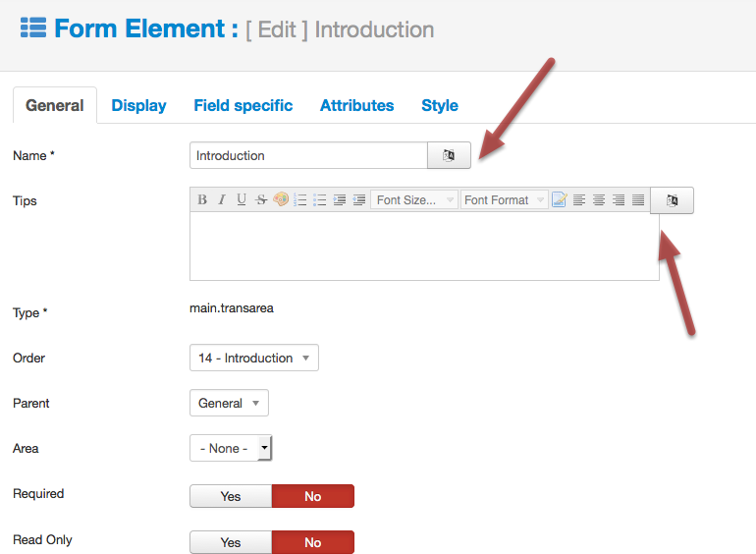This screenshot has height=554, width=756.
Task: Set Read Only to Yes
Action: click(x=231, y=542)
